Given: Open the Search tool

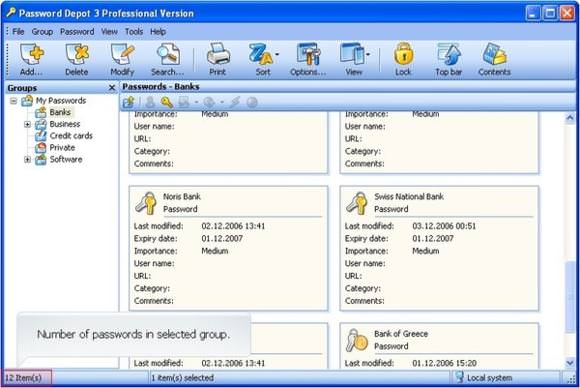Looking at the screenshot, I should click(x=168, y=59).
